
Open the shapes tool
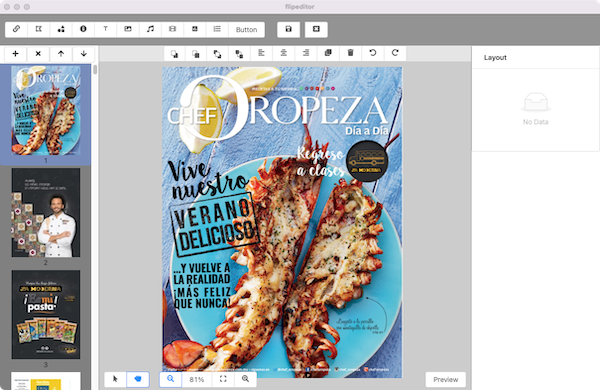click(x=61, y=29)
